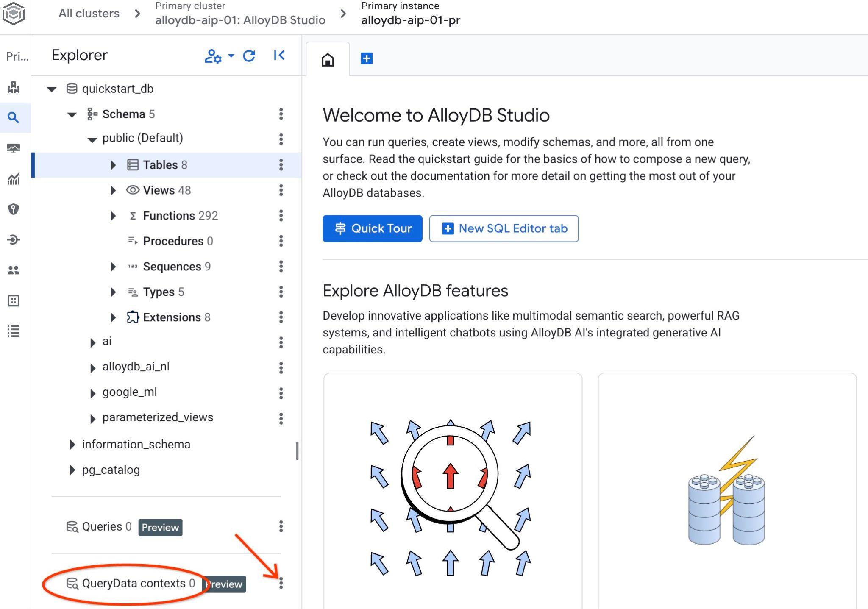Open the chart insights icon in sidebar
Viewport: 868px width, 609px height.
pos(14,179)
